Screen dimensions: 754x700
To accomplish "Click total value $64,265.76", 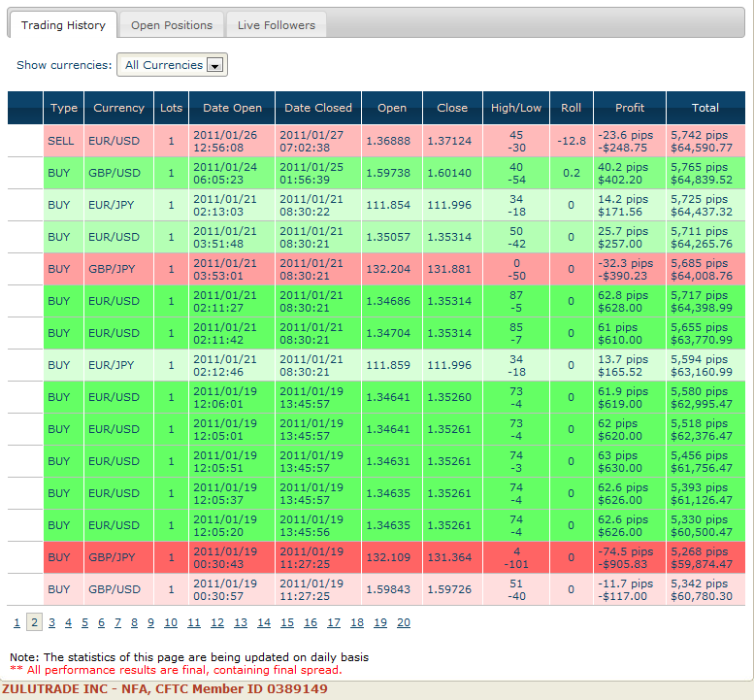I will point(702,244).
